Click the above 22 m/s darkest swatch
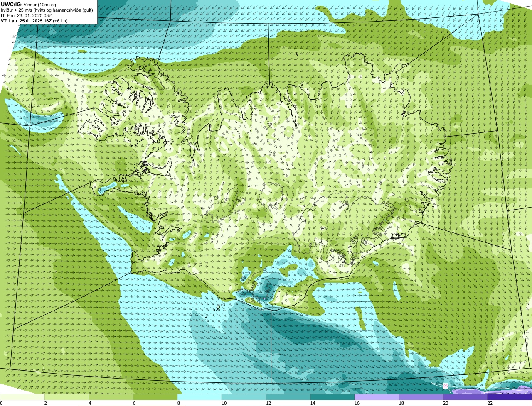 click(510, 397)
